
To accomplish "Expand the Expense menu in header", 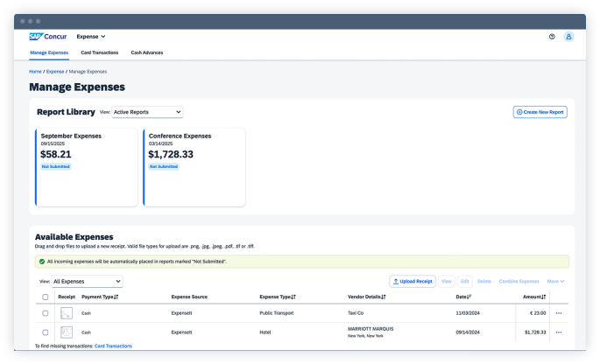I will [91, 37].
